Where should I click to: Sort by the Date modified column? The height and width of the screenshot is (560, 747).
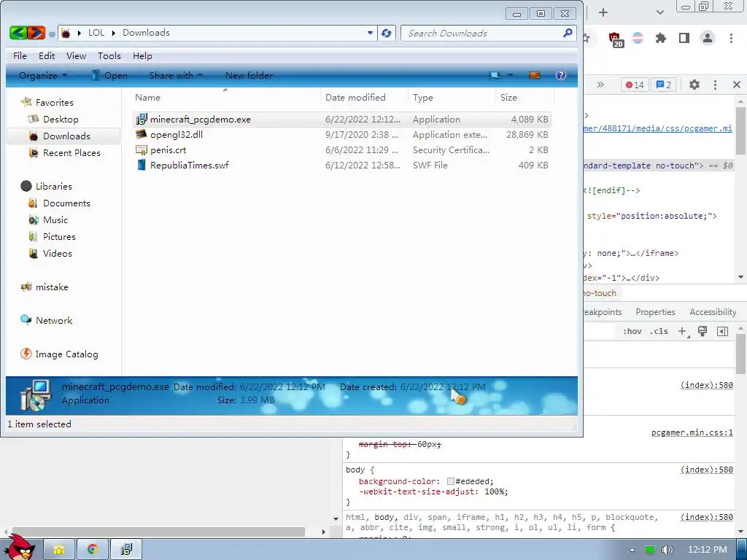355,97
